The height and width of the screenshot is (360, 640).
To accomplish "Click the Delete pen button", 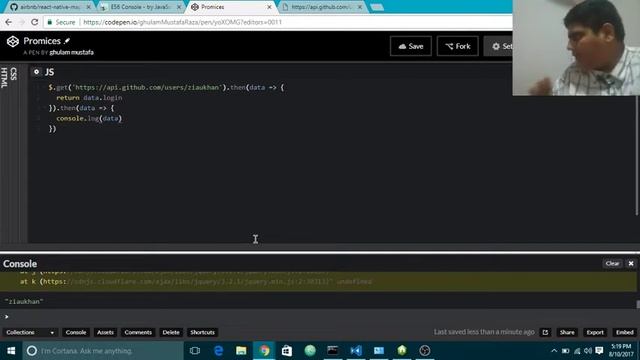I will tap(171, 332).
